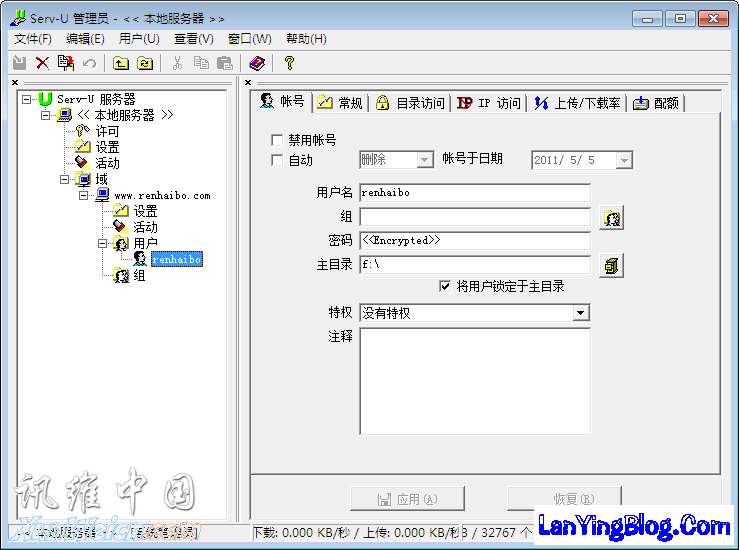Open the purple help book icon

click(257, 63)
